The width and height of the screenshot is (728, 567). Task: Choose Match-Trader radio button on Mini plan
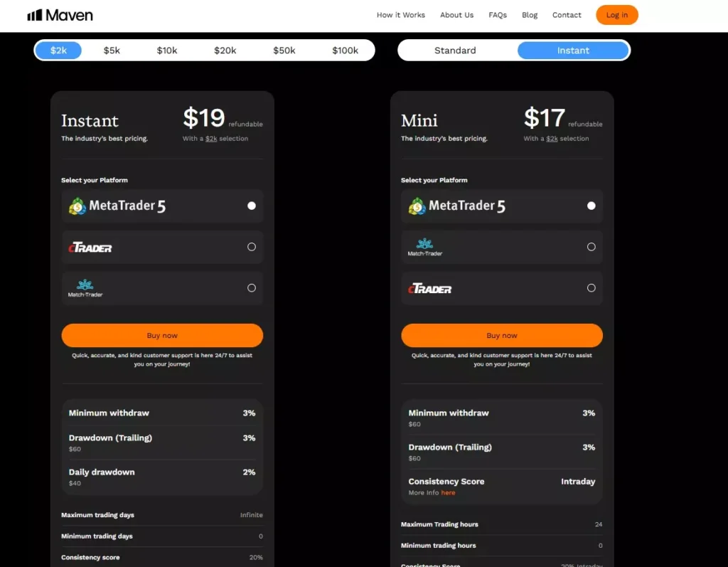[x=591, y=247]
